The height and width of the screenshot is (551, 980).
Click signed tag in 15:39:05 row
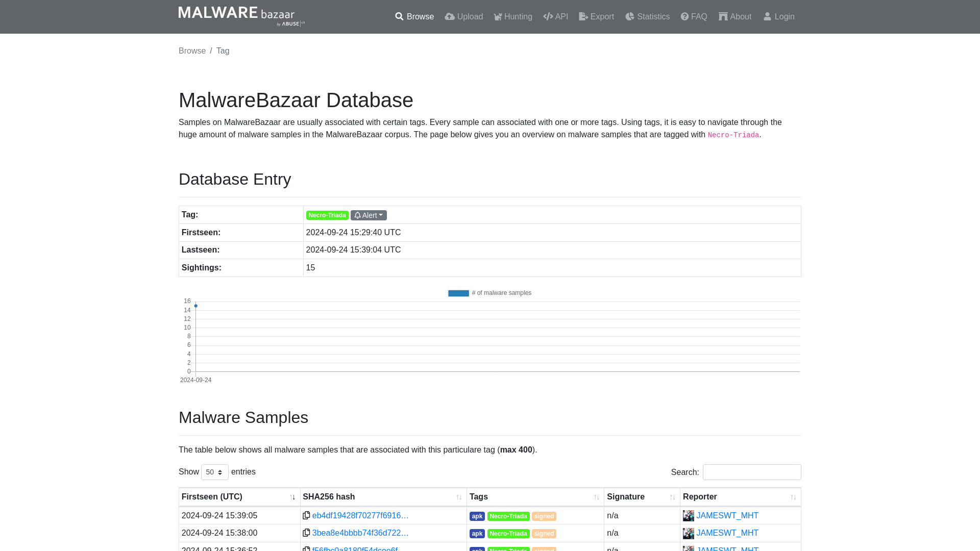tap(544, 516)
